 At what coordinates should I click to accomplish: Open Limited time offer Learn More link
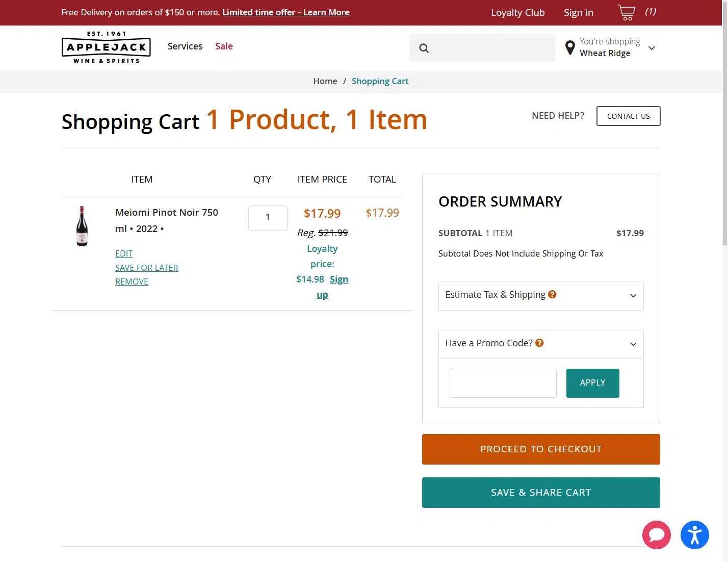[x=285, y=12]
